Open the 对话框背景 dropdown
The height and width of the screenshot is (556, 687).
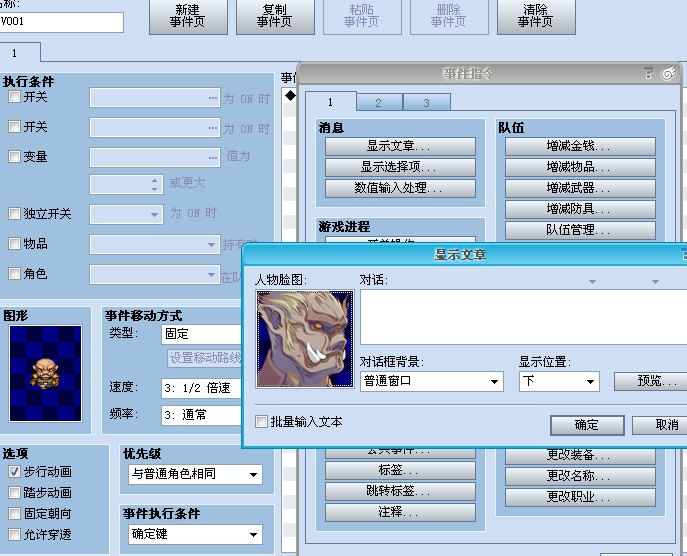point(432,381)
